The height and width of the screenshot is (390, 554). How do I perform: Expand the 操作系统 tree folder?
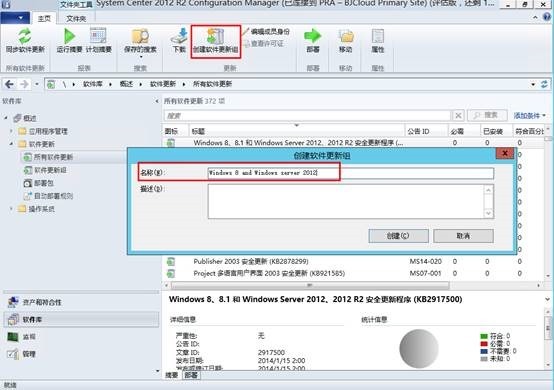(11, 209)
